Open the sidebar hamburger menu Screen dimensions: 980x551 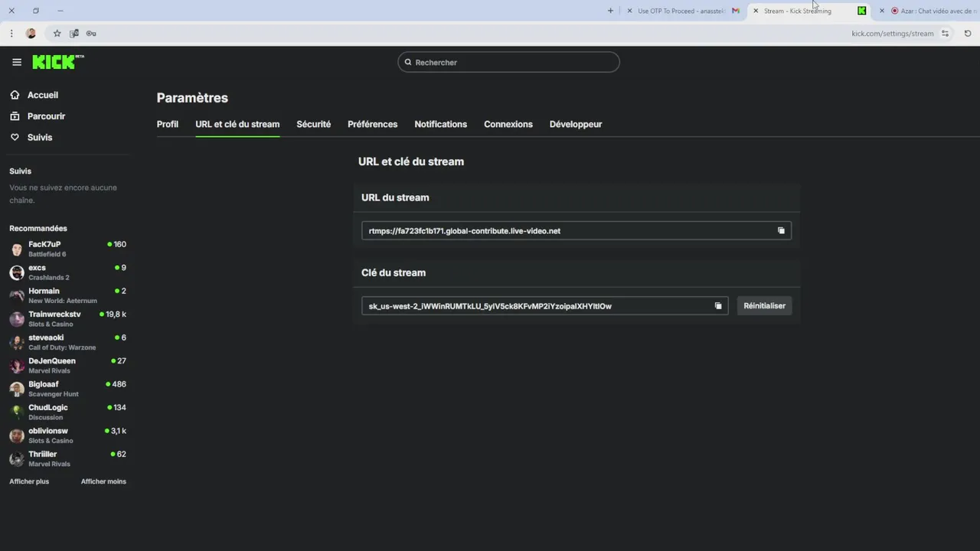[17, 62]
